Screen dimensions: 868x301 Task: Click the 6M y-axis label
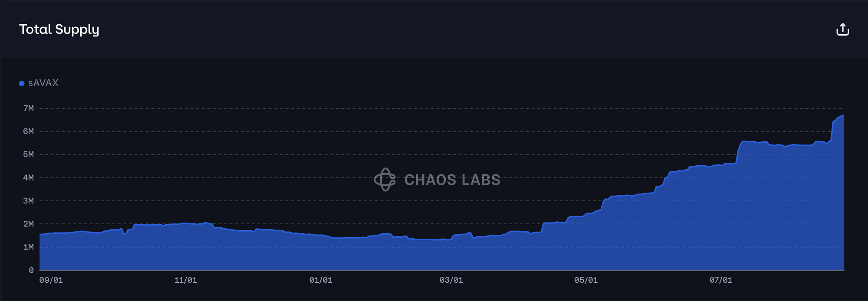click(29, 131)
